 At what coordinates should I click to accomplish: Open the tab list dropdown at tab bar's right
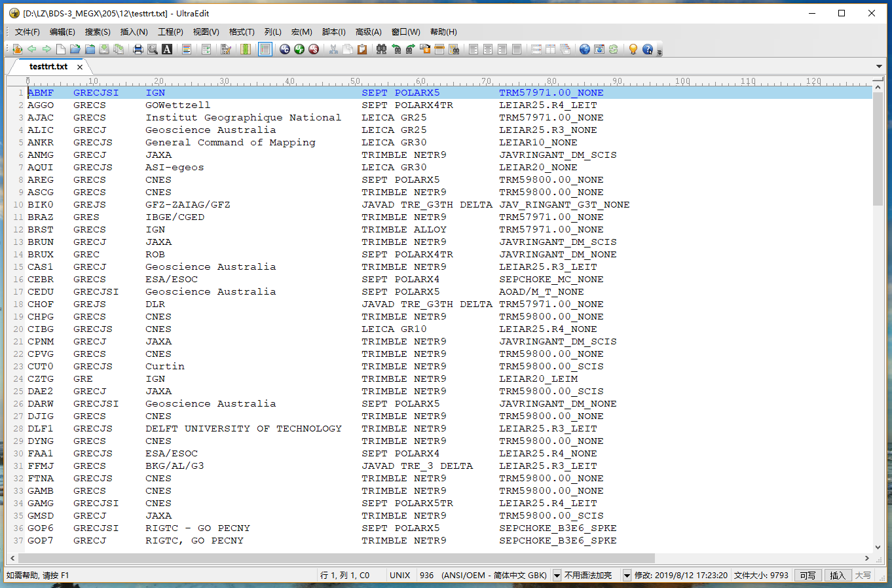pos(880,66)
